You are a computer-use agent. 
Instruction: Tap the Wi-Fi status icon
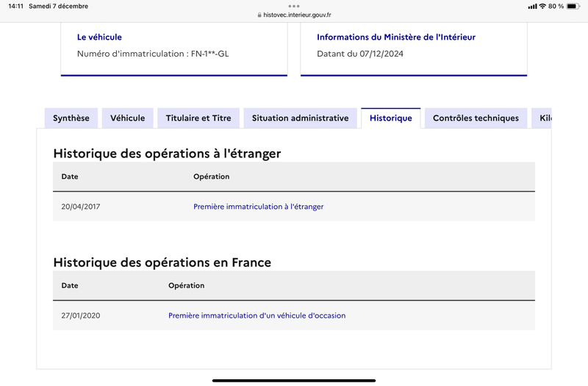coord(542,6)
